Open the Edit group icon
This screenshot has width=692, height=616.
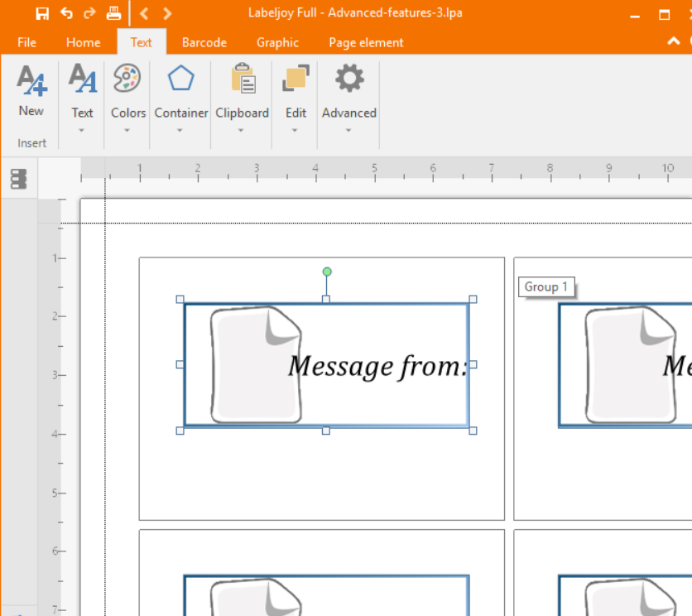pyautogui.click(x=296, y=78)
